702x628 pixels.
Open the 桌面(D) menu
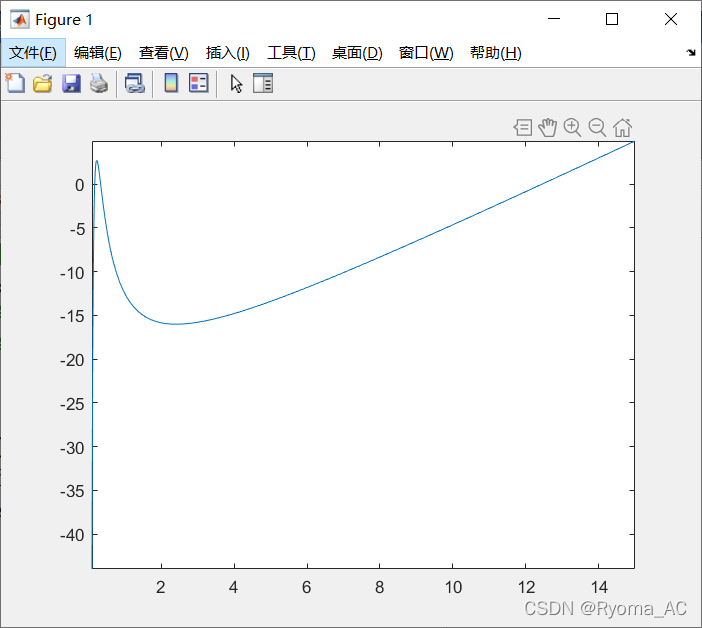click(357, 53)
